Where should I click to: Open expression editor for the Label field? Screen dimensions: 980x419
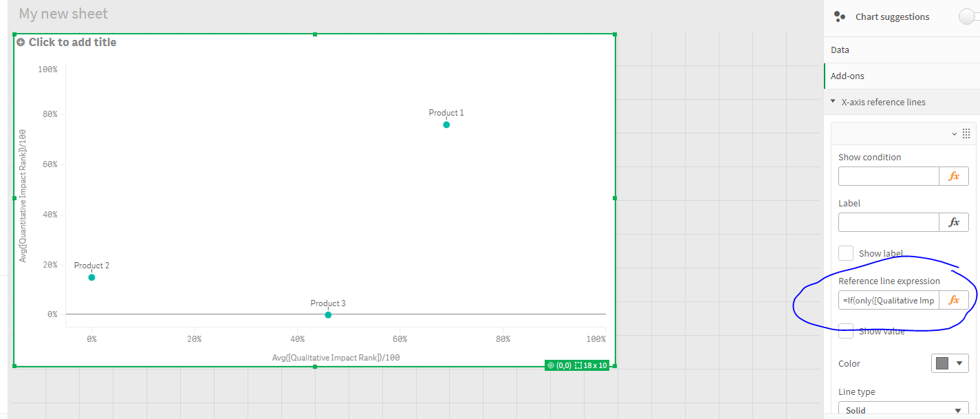click(x=954, y=222)
